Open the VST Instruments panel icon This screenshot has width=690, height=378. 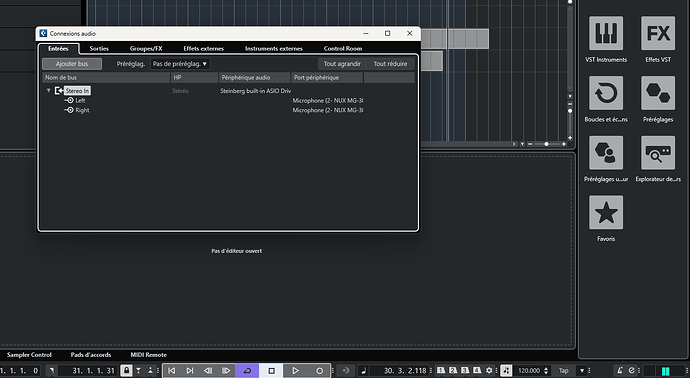tap(606, 33)
